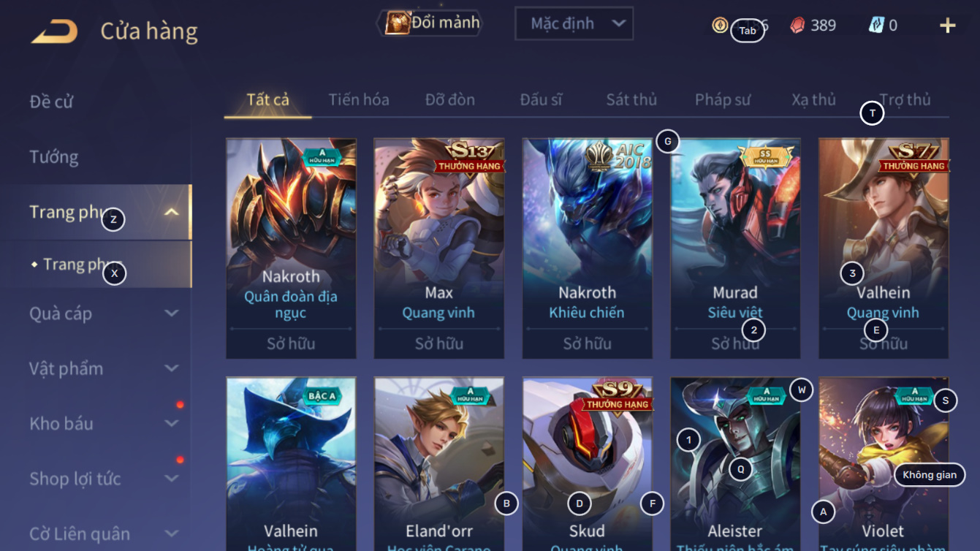
Task: Tap the blue voucher ticket icon
Action: pos(876,25)
